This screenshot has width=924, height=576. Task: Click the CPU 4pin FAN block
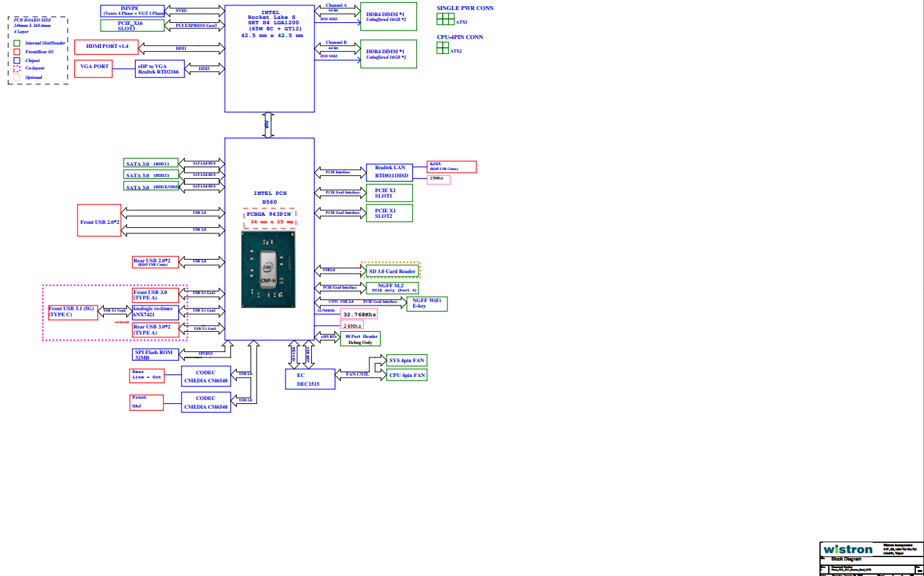pyautogui.click(x=407, y=375)
